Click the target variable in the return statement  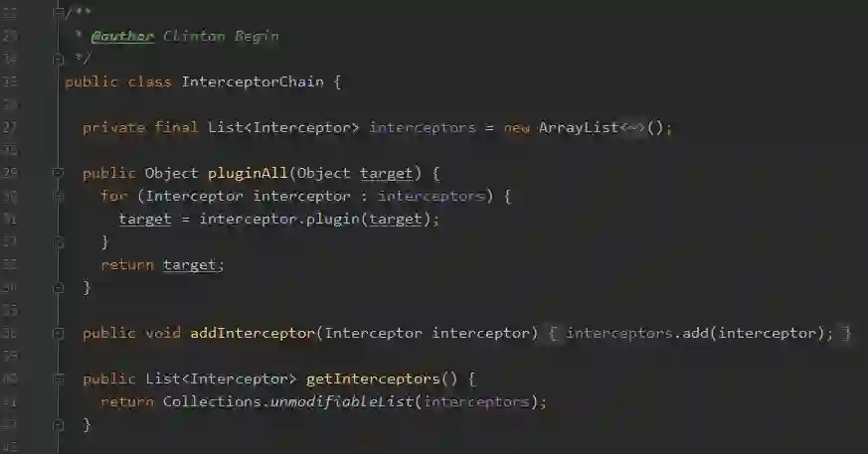click(x=189, y=265)
